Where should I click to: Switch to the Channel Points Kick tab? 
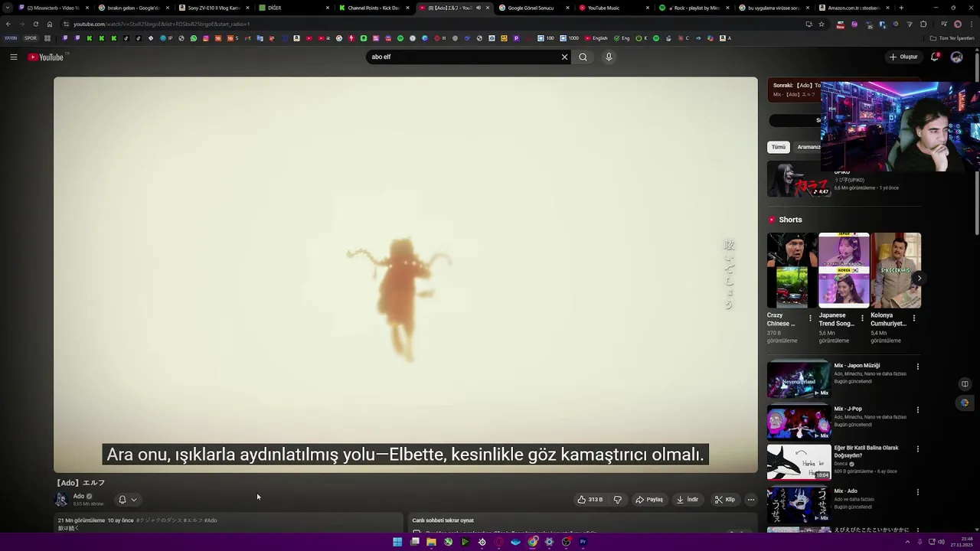tap(374, 8)
